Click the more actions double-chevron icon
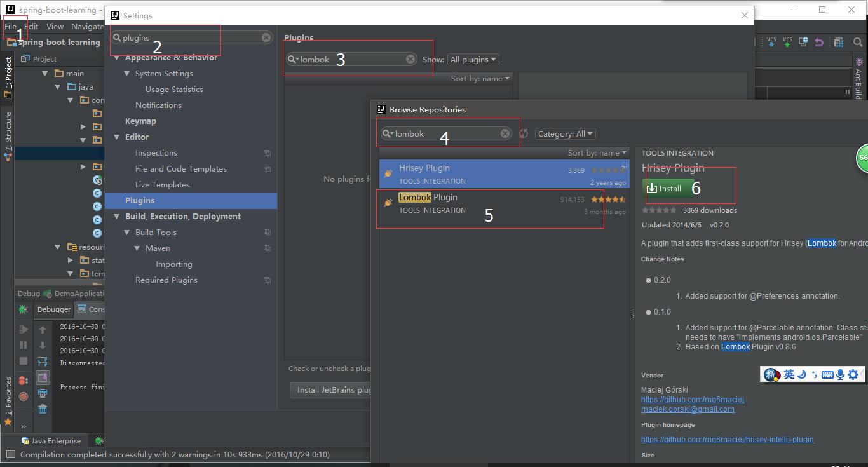Image resolution: width=868 pixels, height=467 pixels. 24,426
